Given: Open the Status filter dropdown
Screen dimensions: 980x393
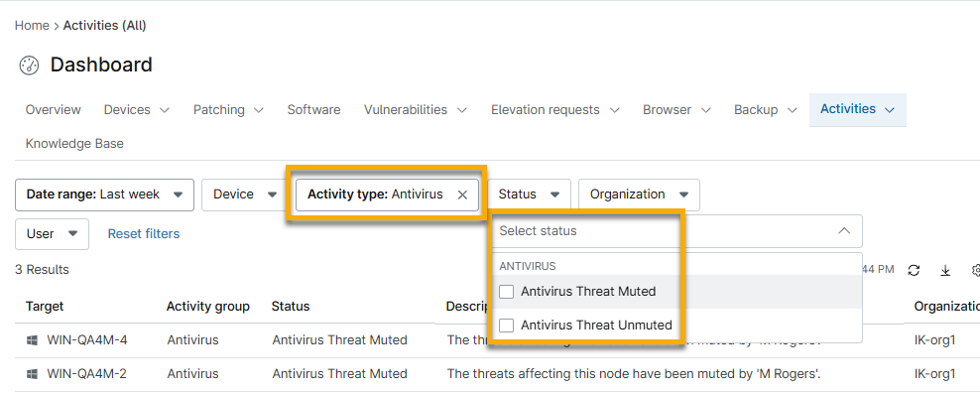Looking at the screenshot, I should coord(529,195).
